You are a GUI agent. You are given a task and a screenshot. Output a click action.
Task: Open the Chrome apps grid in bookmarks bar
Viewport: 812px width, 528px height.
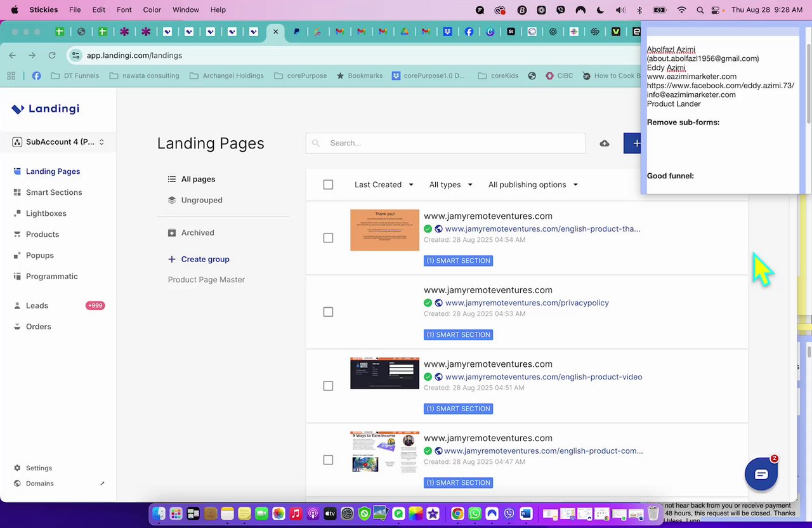(11, 76)
